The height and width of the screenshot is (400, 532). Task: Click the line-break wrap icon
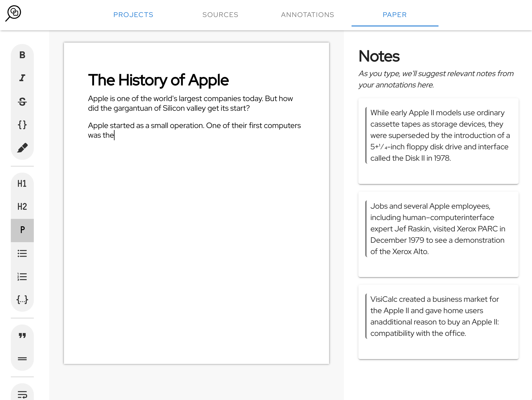click(22, 394)
